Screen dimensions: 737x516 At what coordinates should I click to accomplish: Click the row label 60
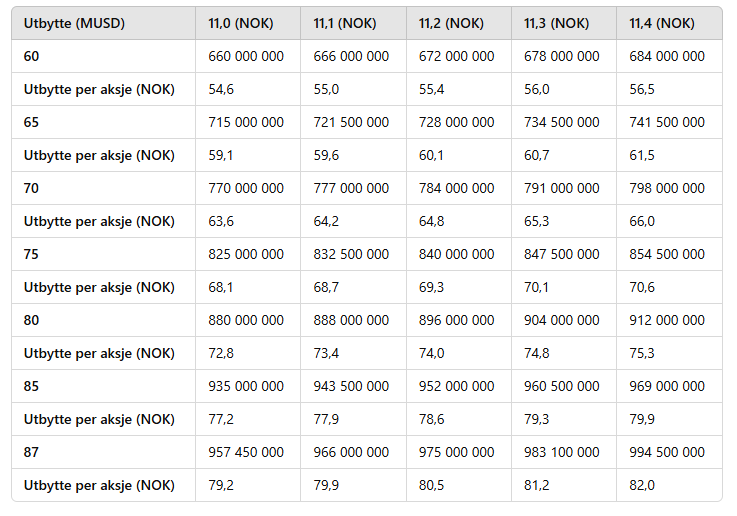tap(31, 56)
